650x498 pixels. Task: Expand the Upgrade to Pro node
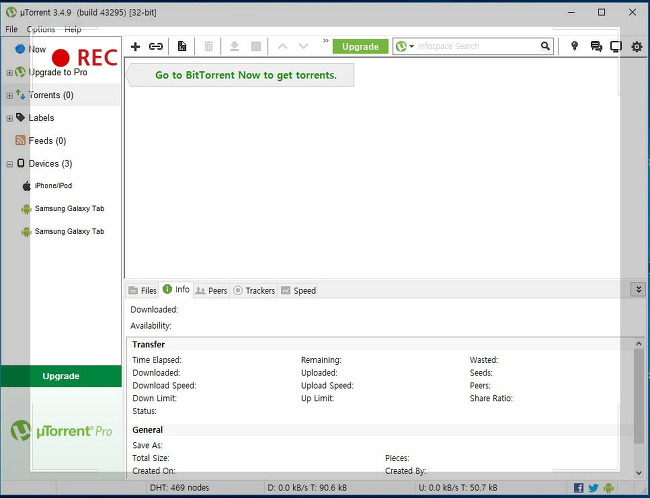(x=9, y=73)
